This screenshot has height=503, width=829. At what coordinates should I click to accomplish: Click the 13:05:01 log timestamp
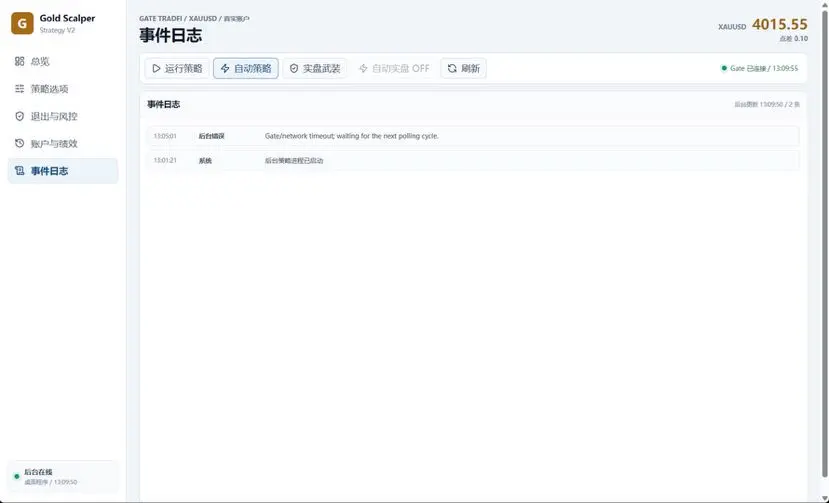tap(165, 136)
